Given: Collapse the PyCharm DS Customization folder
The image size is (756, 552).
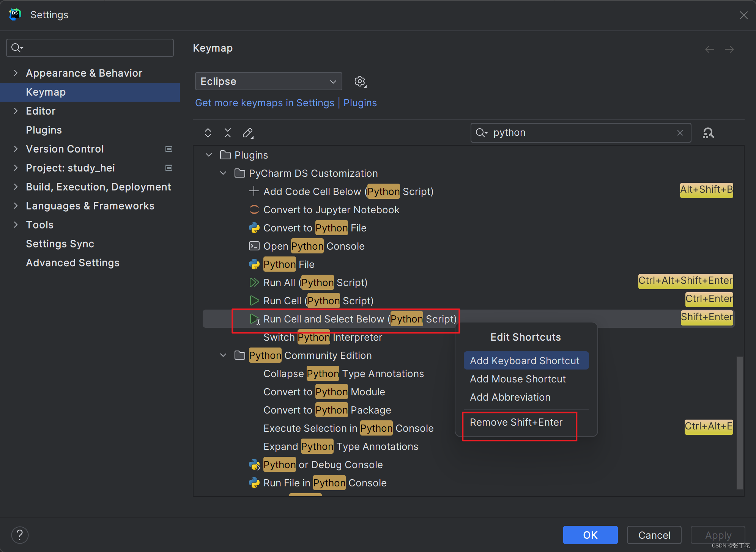Looking at the screenshot, I should pos(223,173).
